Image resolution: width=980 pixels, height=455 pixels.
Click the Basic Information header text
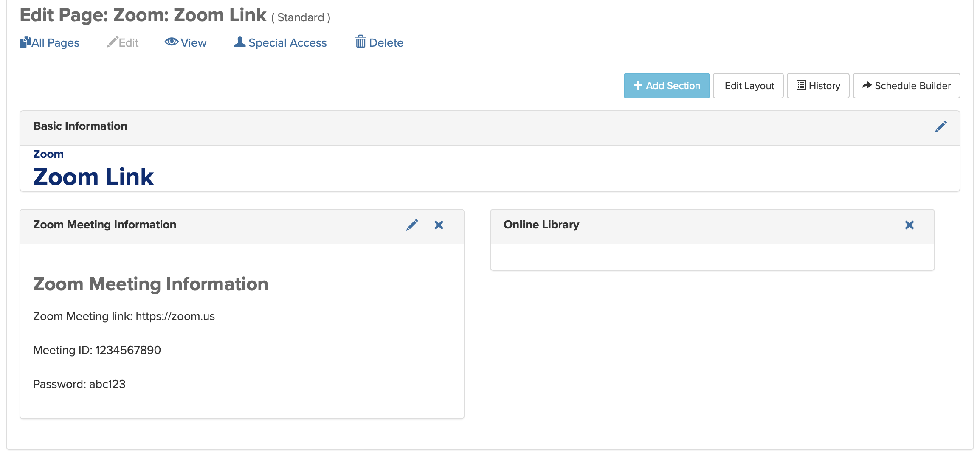pos(80,126)
